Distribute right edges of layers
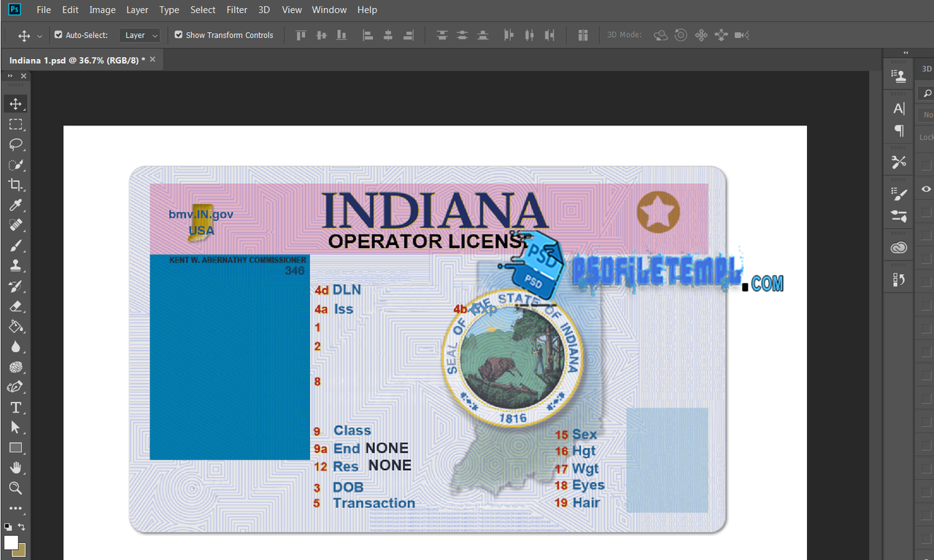The image size is (934, 560). pyautogui.click(x=549, y=35)
